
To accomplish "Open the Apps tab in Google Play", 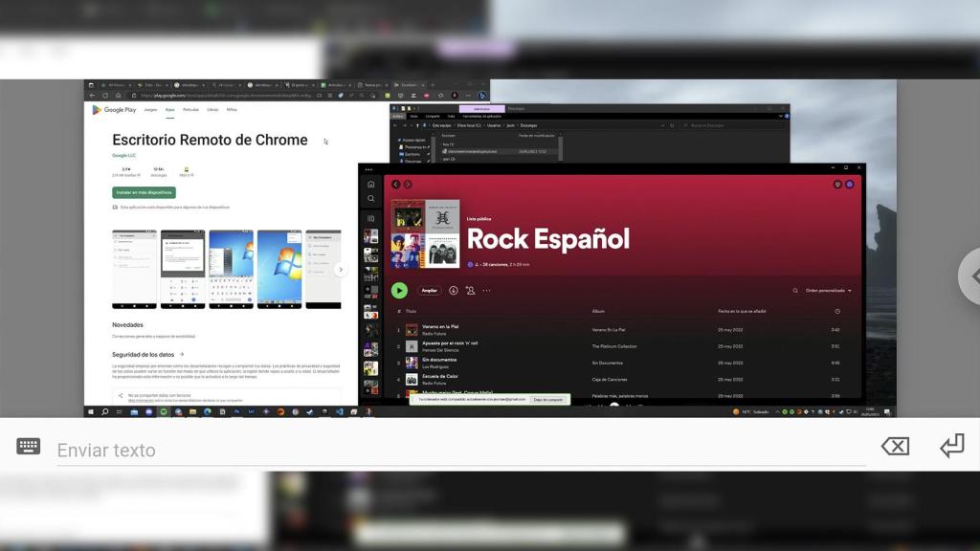I will tap(170, 110).
